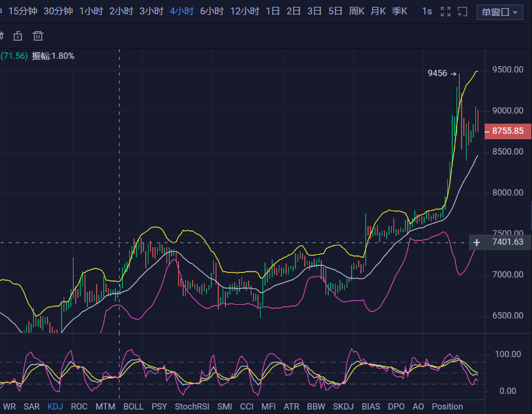Click the 振幅:1.80% amplitude readout
This screenshot has height=414, width=532.
(x=53, y=56)
